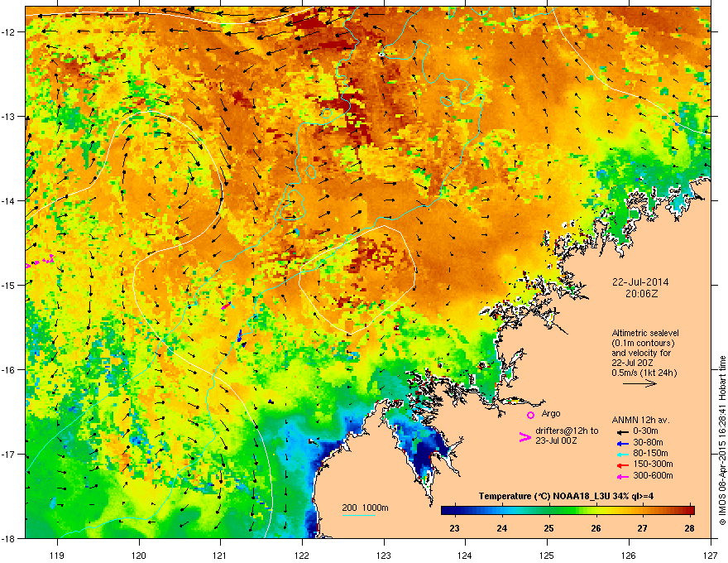
Task: Click the '80-150m' depth label
Action: 650,453
